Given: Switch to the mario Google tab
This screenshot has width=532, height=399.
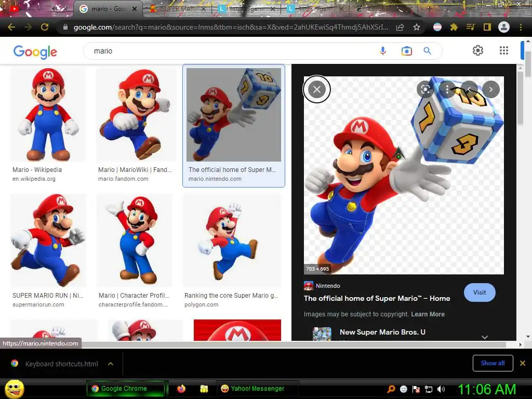Looking at the screenshot, I should [107, 9].
